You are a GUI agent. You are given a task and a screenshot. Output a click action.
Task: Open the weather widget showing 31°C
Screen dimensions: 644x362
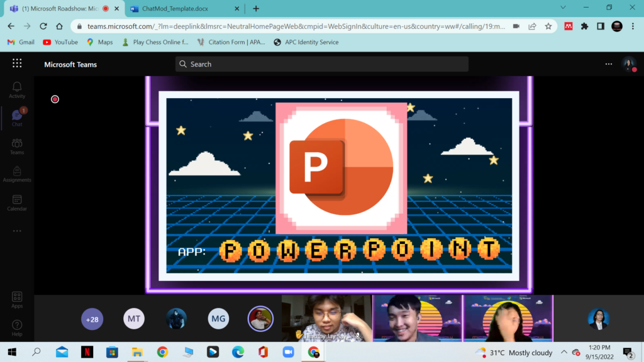click(513, 353)
